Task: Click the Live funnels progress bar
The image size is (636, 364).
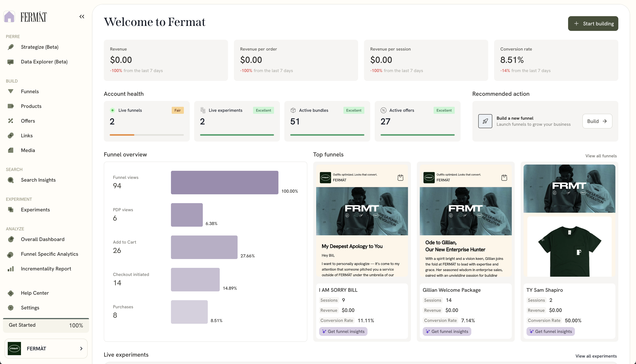Action: [x=146, y=135]
